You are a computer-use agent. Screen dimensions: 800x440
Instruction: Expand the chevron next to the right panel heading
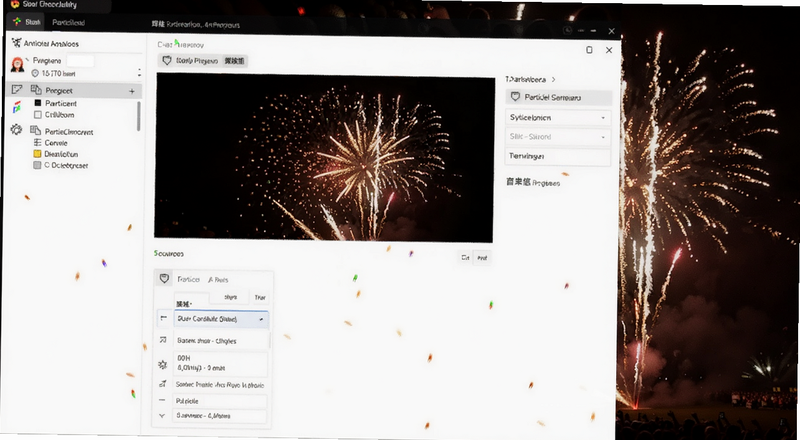554,79
